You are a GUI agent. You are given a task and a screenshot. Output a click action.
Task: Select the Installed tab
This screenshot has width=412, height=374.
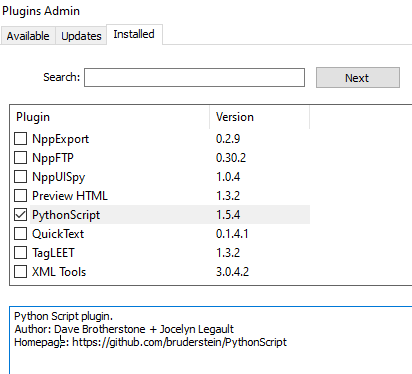pos(134,34)
